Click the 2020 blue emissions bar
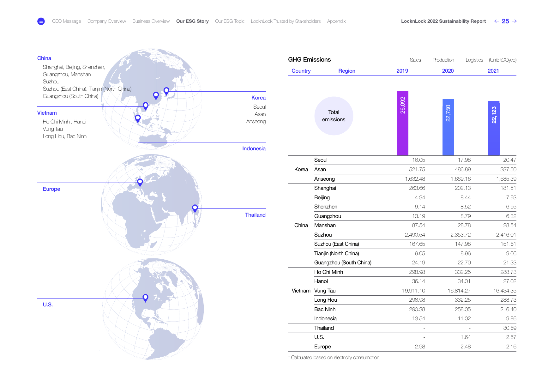 (x=448, y=127)
